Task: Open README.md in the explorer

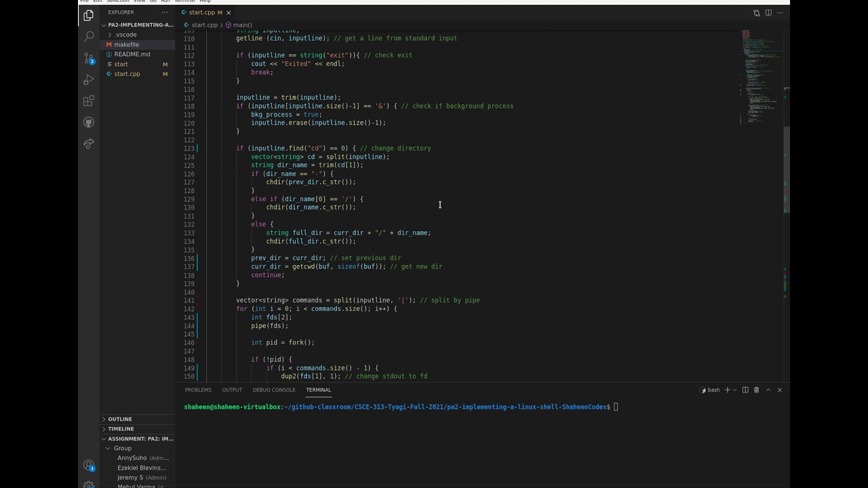Action: click(138, 54)
